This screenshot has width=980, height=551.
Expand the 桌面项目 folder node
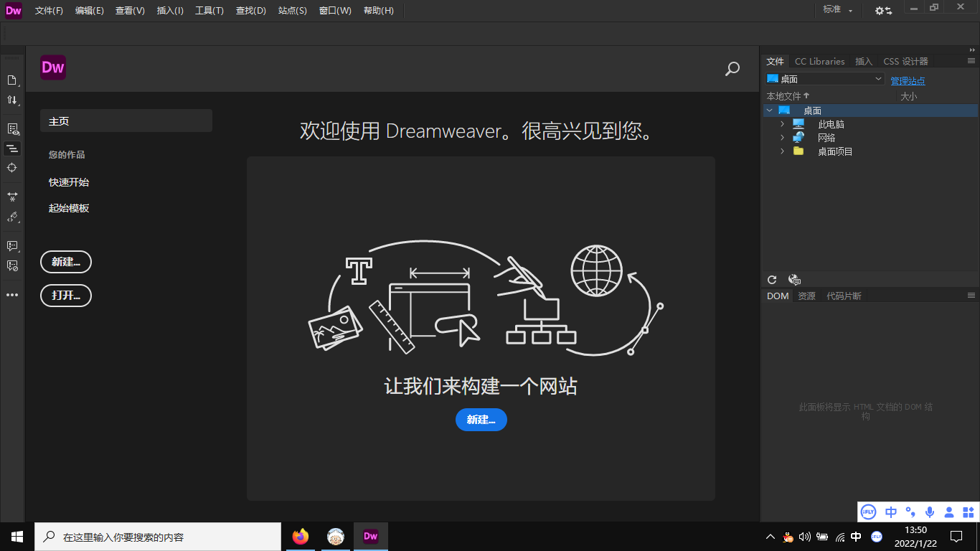[783, 151]
